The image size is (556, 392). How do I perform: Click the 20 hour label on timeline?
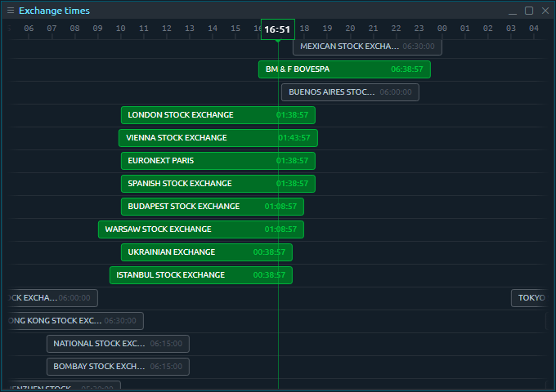[x=350, y=29]
